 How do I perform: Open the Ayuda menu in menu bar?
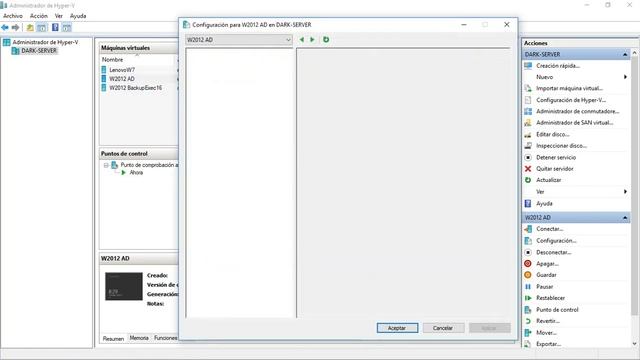pyautogui.click(x=78, y=16)
